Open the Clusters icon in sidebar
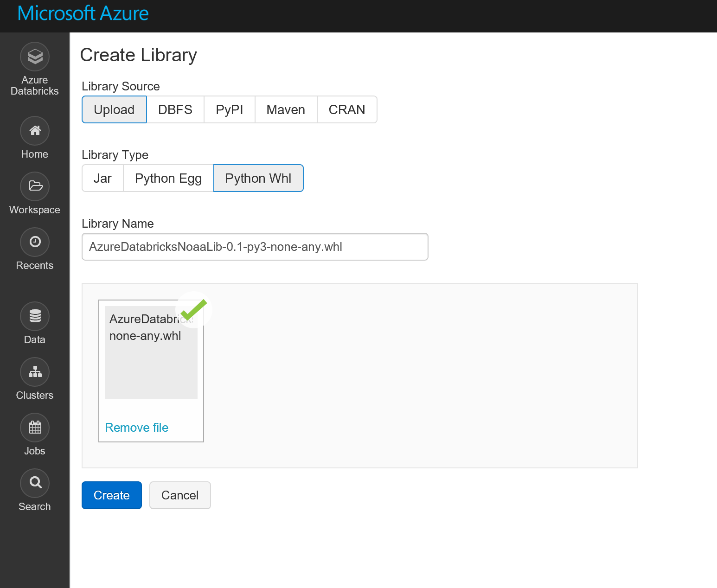 coord(35,372)
